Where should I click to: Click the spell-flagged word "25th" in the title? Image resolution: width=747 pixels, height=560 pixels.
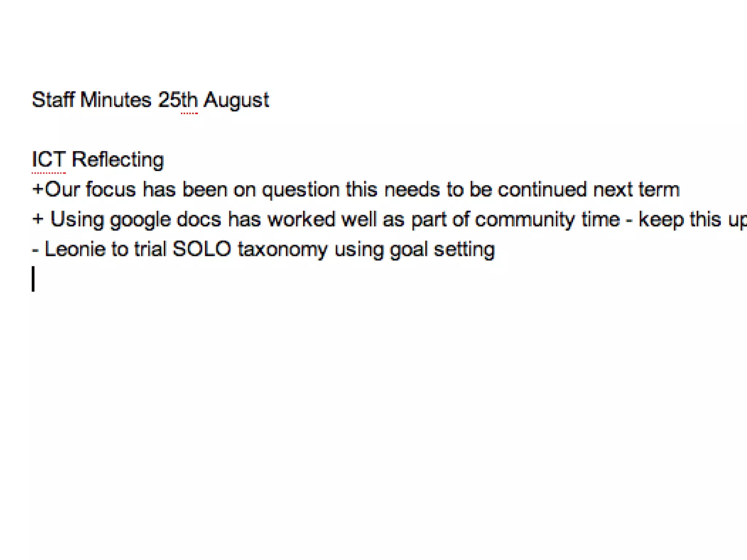178,100
